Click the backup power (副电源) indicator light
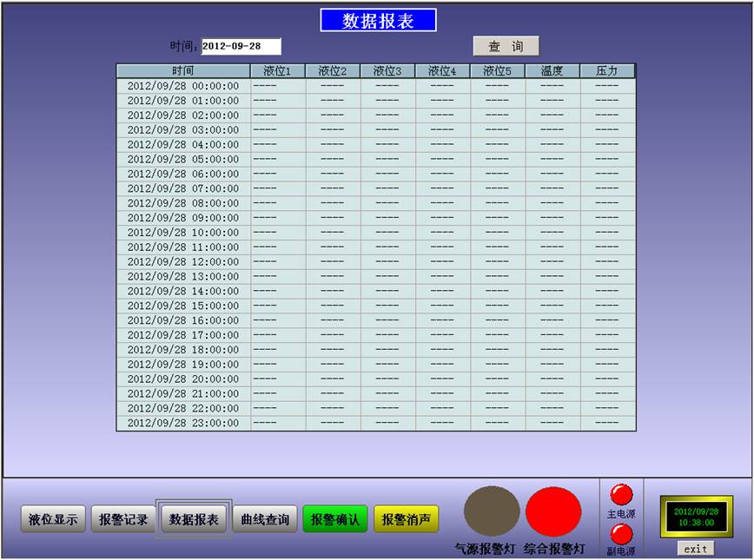 (621, 534)
